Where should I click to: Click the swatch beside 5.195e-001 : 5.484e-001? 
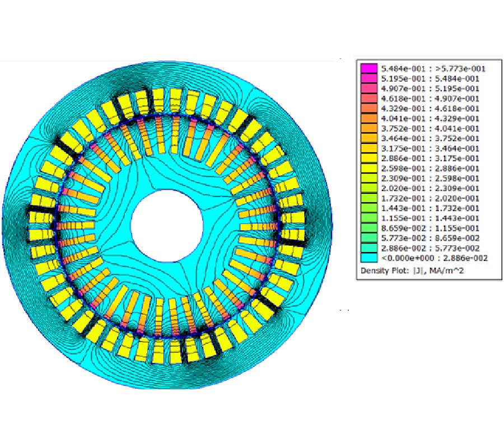click(368, 79)
